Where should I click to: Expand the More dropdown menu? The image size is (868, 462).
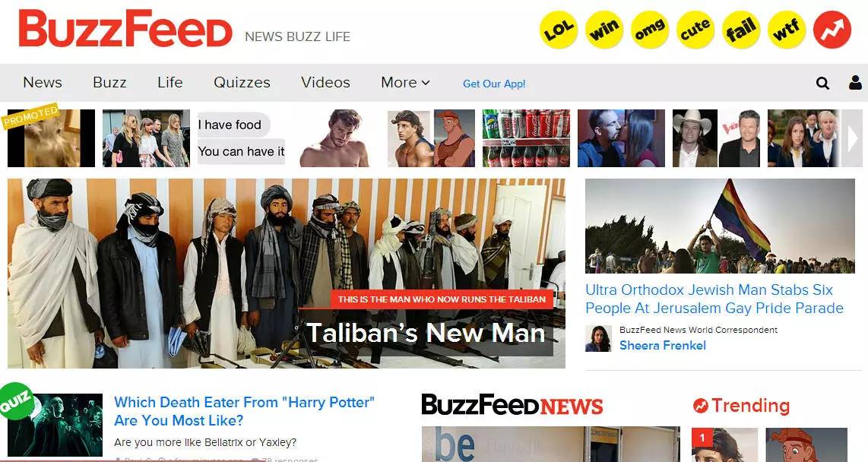click(x=405, y=82)
